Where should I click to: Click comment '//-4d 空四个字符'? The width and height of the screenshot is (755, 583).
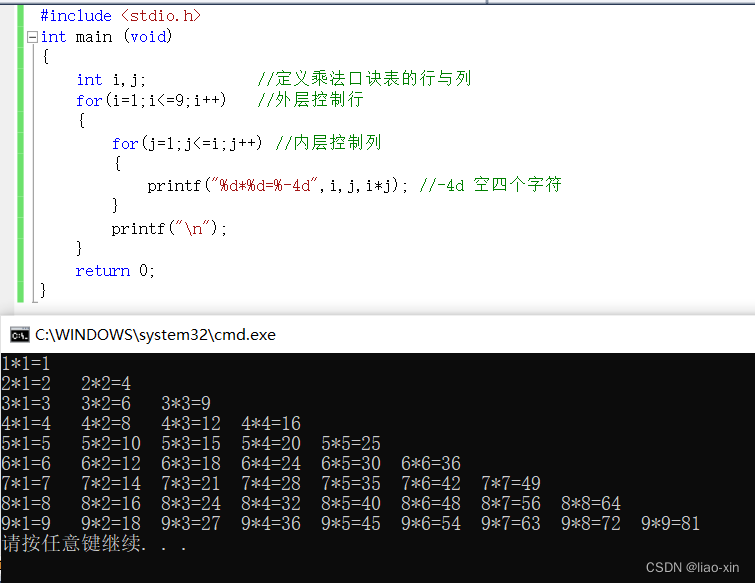point(490,184)
